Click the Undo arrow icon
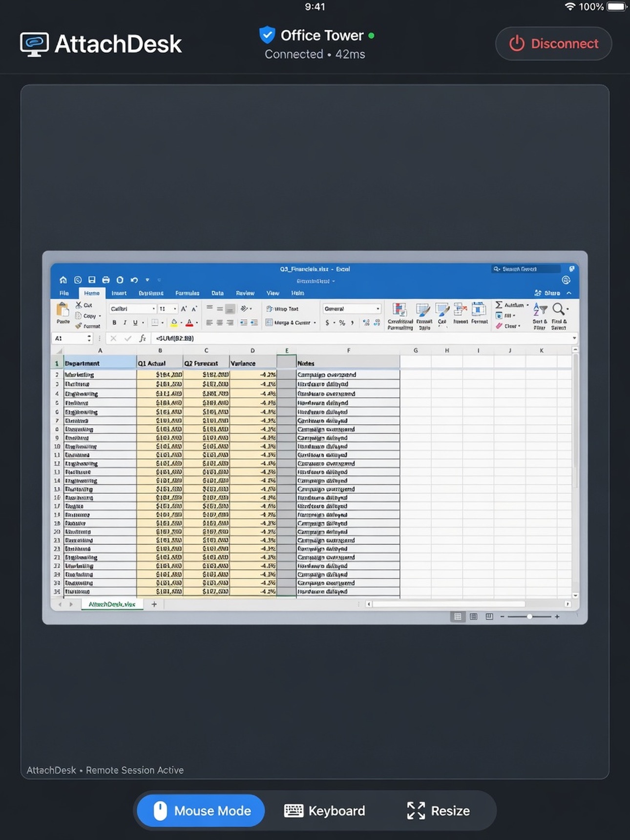 click(134, 280)
